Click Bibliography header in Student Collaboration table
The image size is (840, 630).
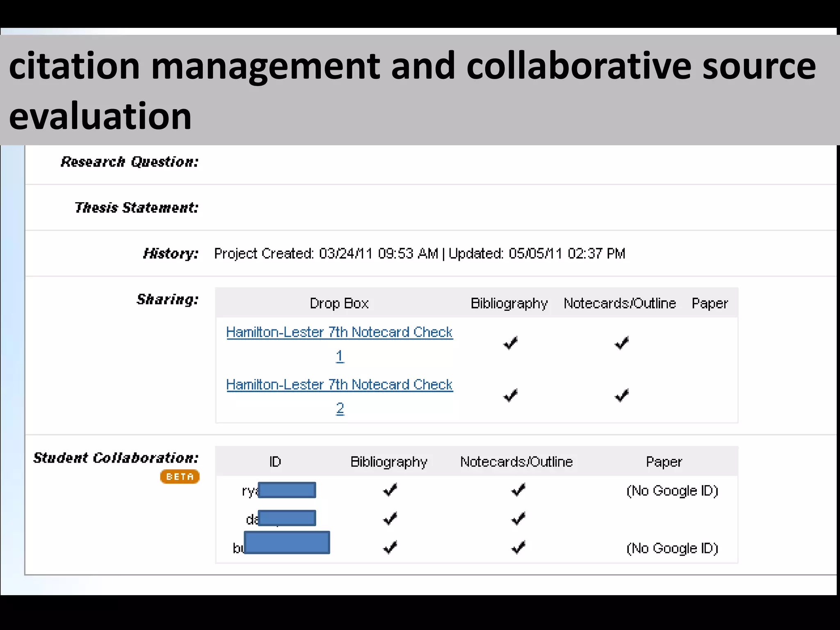(x=389, y=462)
